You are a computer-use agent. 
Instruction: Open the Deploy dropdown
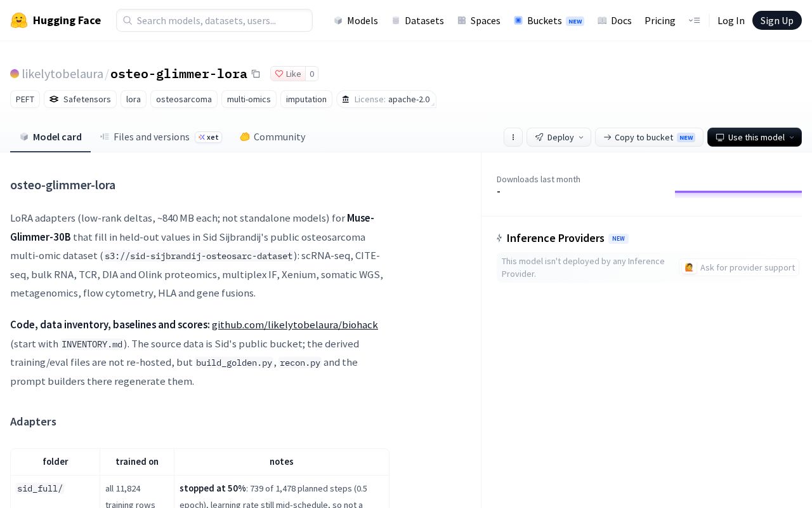tap(559, 137)
